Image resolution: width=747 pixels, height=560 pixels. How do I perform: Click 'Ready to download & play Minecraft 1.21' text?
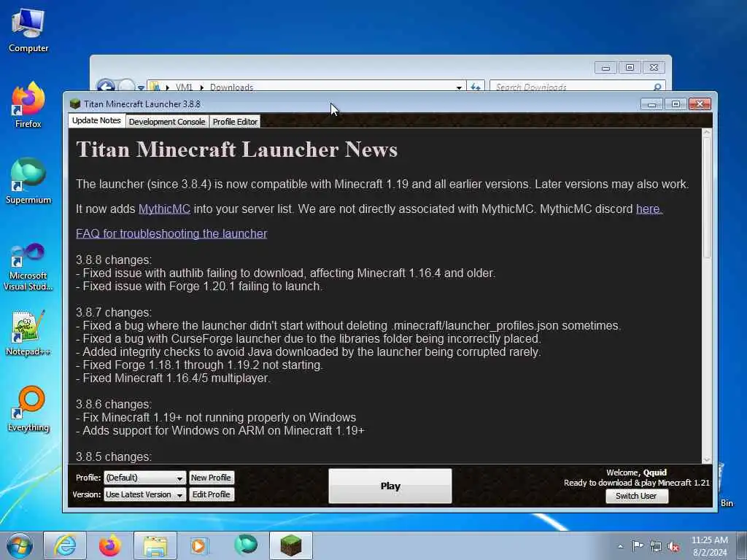[x=637, y=483]
